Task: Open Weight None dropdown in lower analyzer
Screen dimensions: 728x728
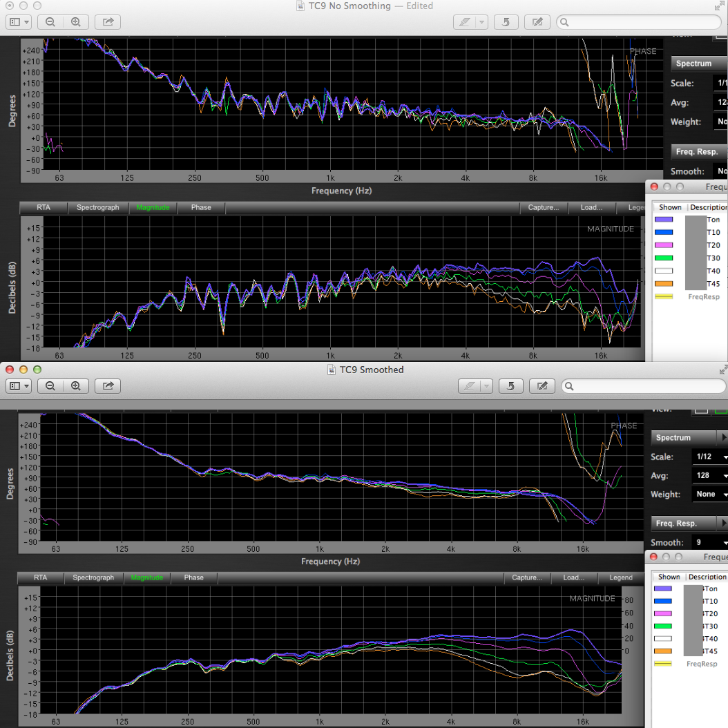Action: click(709, 495)
